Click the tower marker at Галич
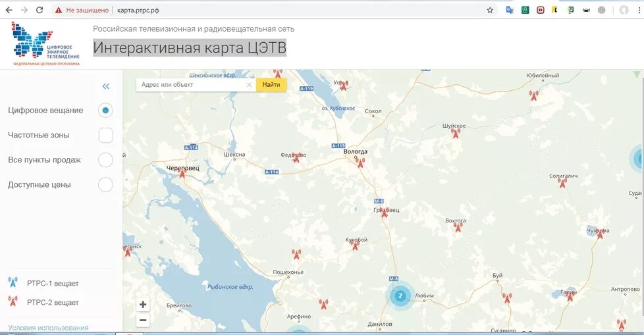 [570, 296]
